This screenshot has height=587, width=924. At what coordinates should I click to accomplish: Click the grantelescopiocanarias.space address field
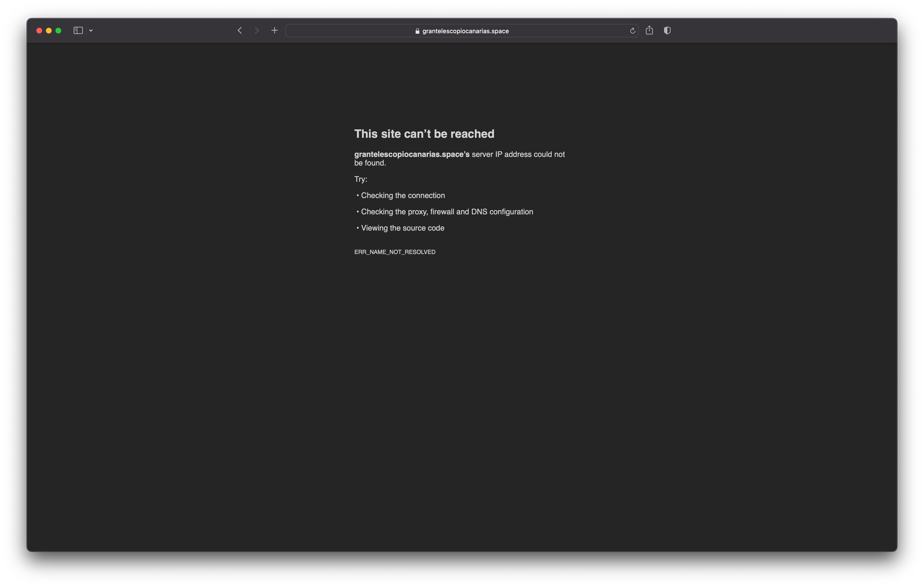[465, 31]
